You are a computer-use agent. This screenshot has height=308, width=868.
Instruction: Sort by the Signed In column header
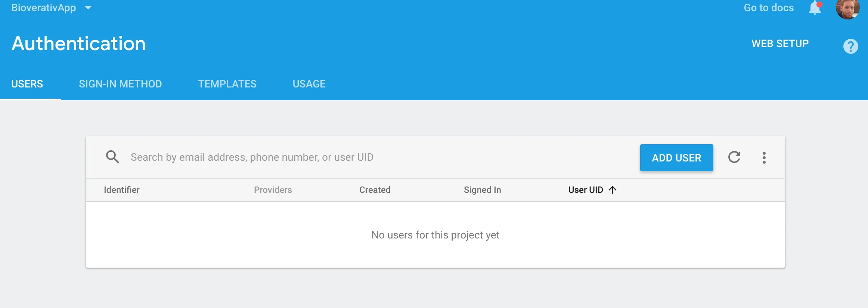coord(482,190)
